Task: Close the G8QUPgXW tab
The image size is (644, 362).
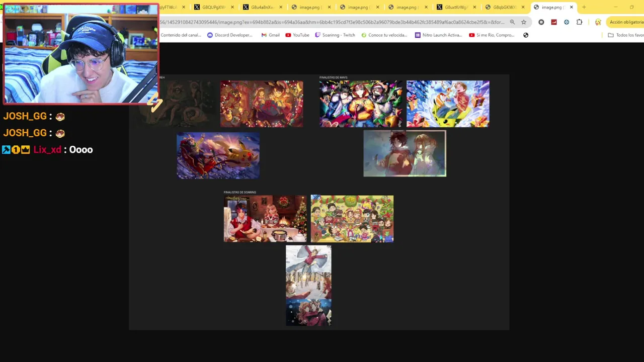Action: tap(232, 7)
